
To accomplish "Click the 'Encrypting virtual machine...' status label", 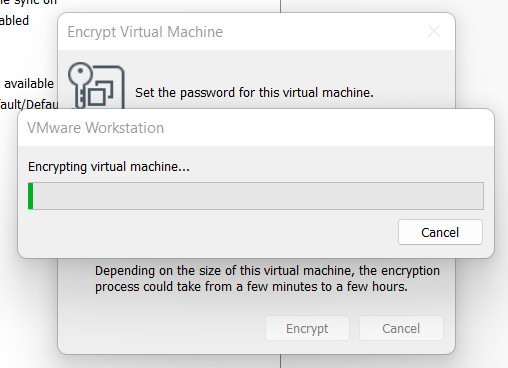I will pos(109,167).
